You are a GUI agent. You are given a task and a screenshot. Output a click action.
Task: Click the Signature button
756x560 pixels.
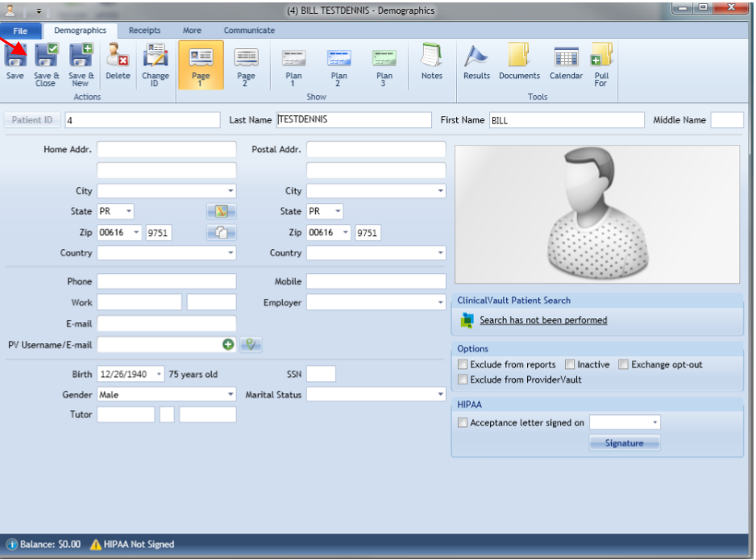624,443
